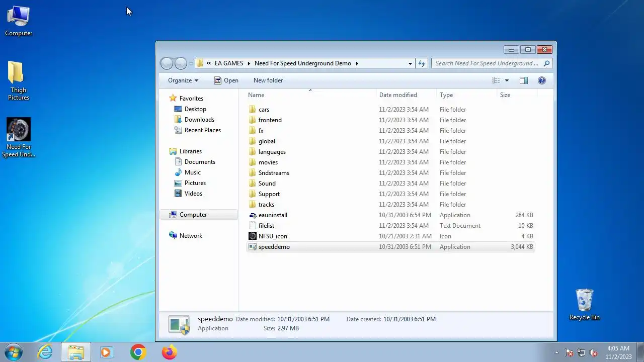Sort by the Date modified column

click(x=407, y=95)
